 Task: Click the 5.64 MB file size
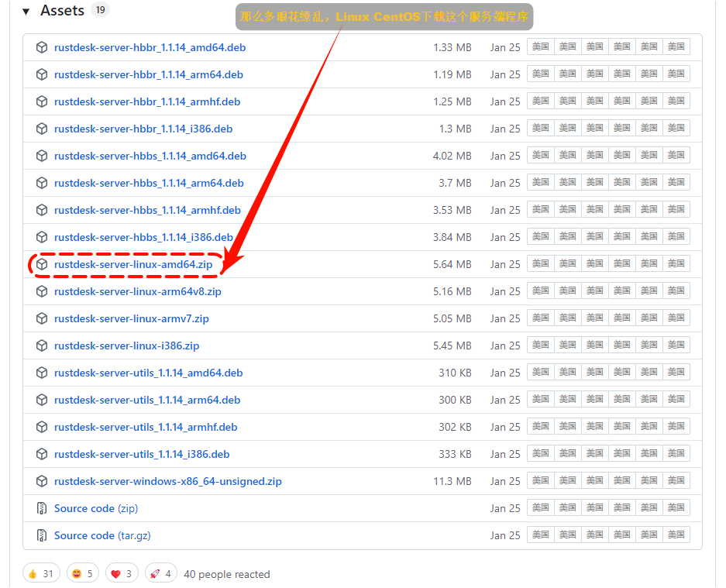[x=452, y=264]
